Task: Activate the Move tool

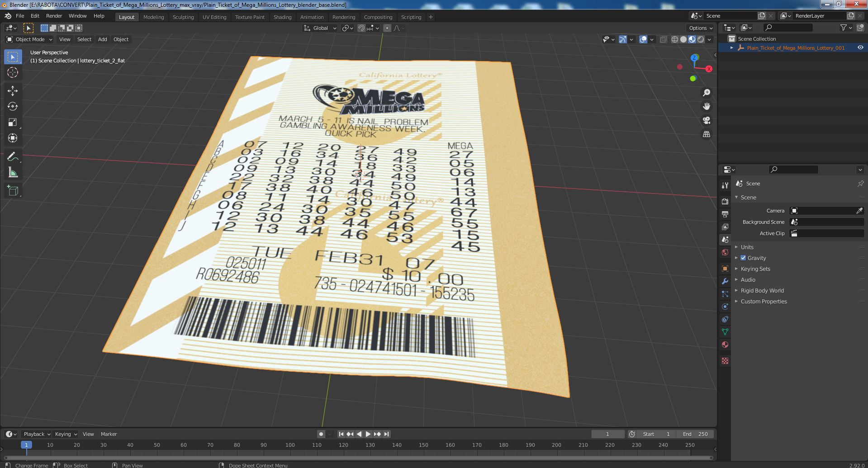Action: pyautogui.click(x=13, y=90)
